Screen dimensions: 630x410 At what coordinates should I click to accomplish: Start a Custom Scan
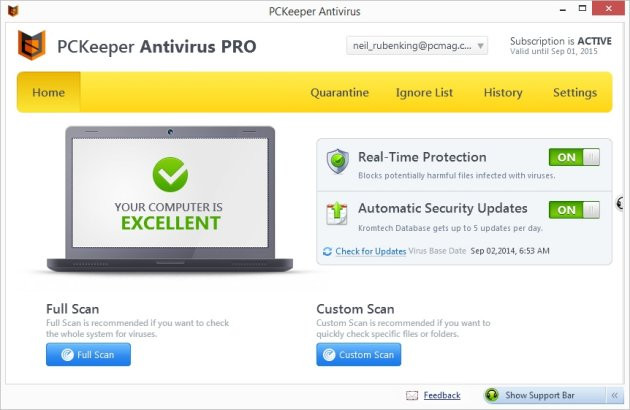tap(358, 355)
